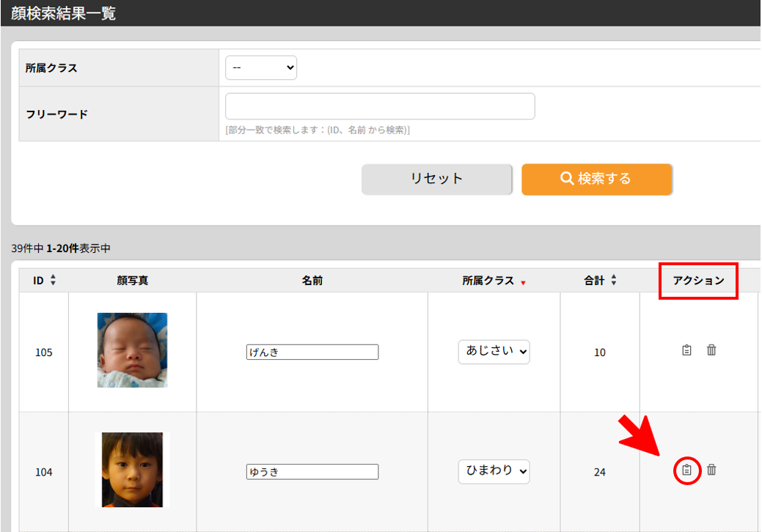Click the orange 検索する button
Image resolution: width=762 pixels, height=532 pixels.
click(x=596, y=179)
